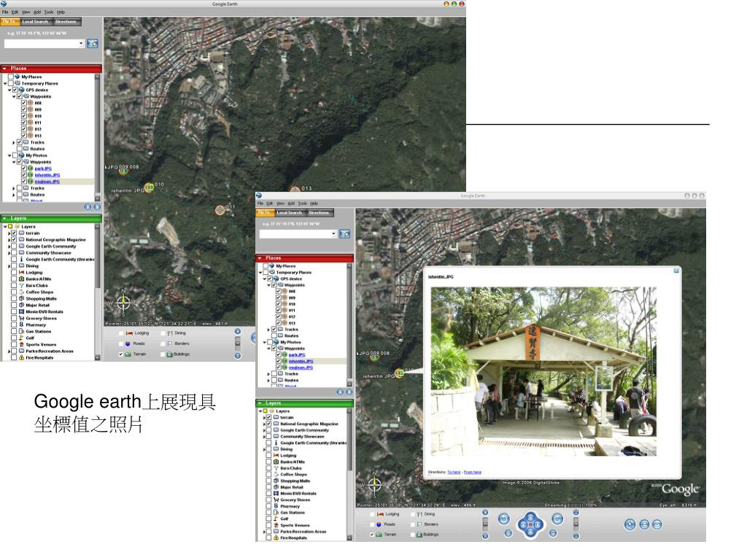747x560 pixels.
Task: Toggle Lodging checkbox in front window bottom bar
Action: (x=373, y=514)
